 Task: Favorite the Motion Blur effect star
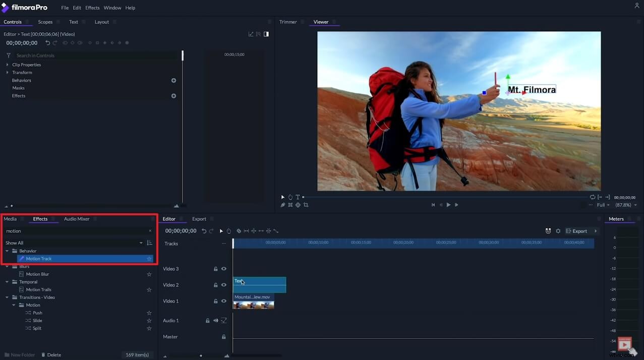pos(149,274)
